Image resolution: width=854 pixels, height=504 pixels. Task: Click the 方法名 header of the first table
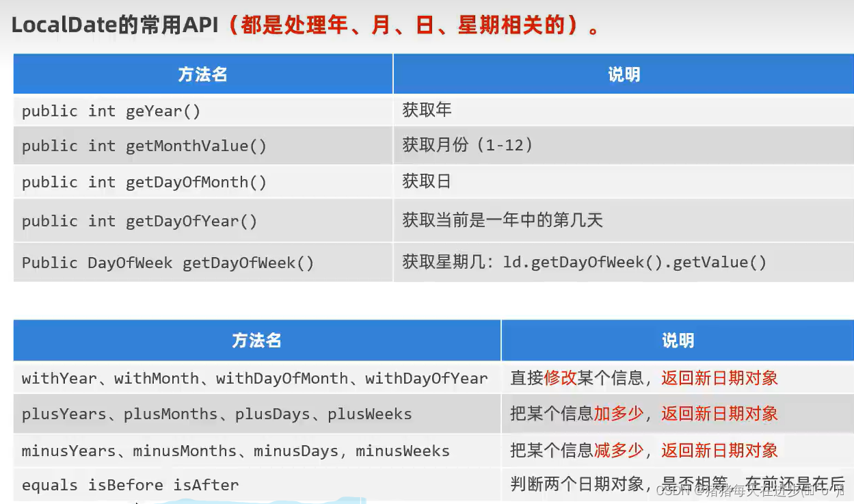pos(202,73)
